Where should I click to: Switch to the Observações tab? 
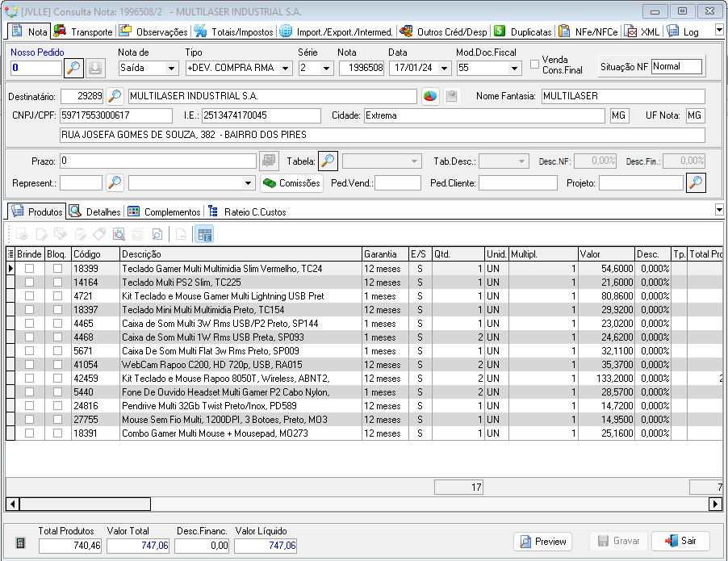pyautogui.click(x=153, y=31)
